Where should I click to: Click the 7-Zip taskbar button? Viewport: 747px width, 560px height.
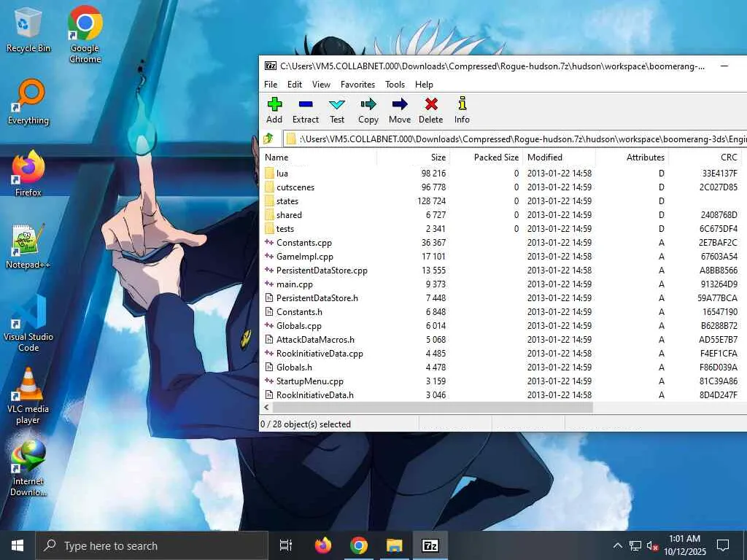click(x=430, y=545)
